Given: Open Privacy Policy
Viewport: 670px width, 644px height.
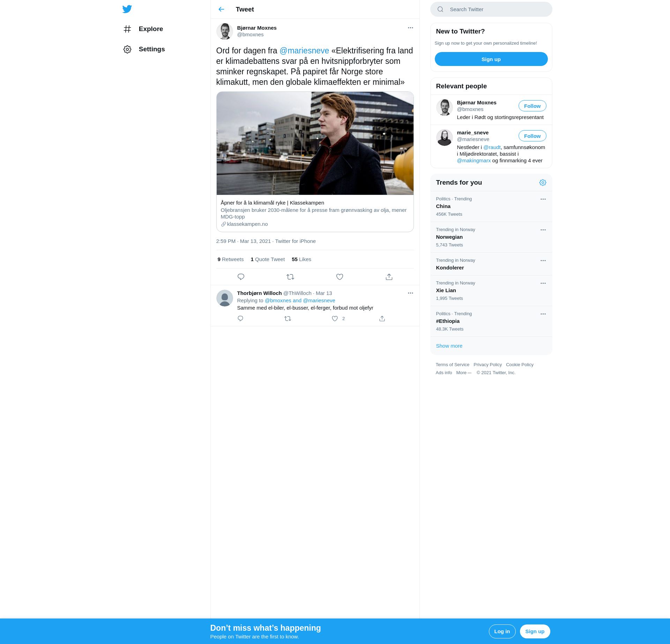Looking at the screenshot, I should pyautogui.click(x=487, y=365).
